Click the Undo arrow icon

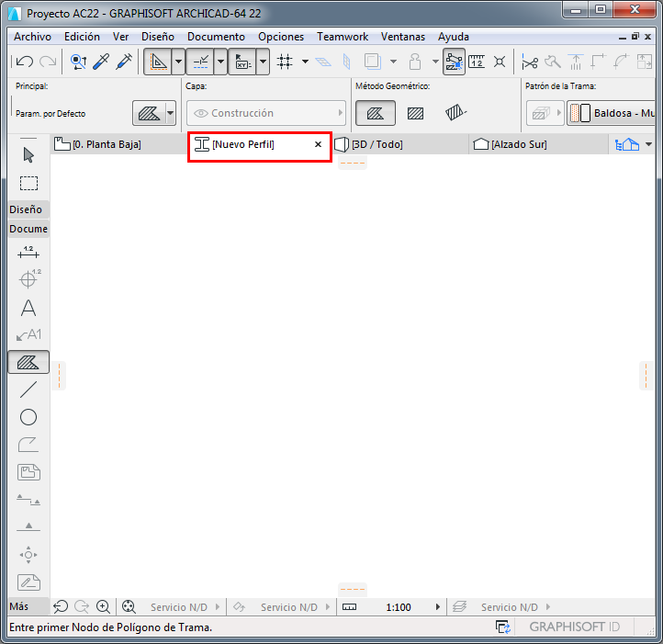click(25, 62)
